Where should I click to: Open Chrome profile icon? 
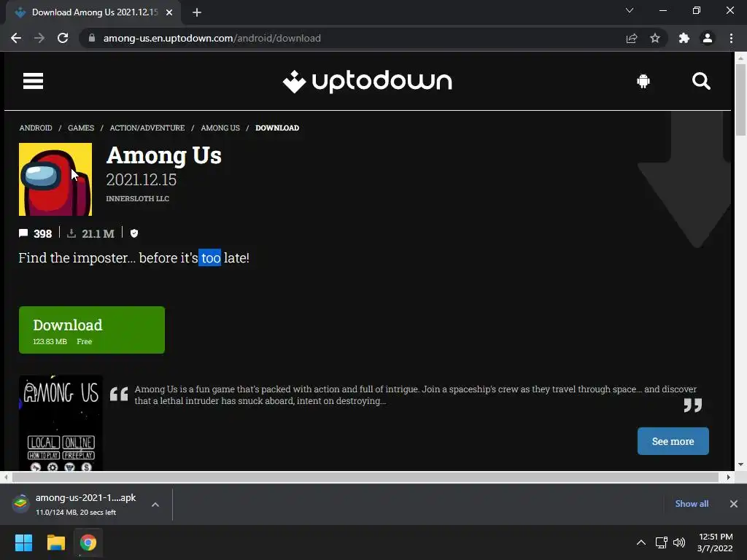tap(708, 38)
